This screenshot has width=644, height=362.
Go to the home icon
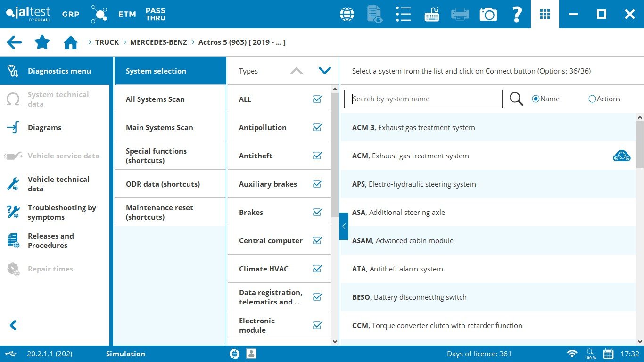coord(71,43)
